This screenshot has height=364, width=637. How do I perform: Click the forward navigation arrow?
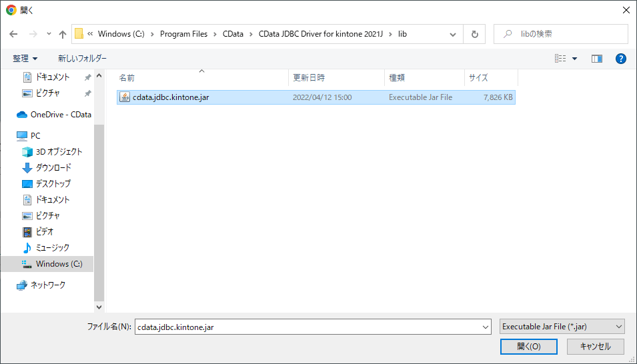click(x=33, y=34)
